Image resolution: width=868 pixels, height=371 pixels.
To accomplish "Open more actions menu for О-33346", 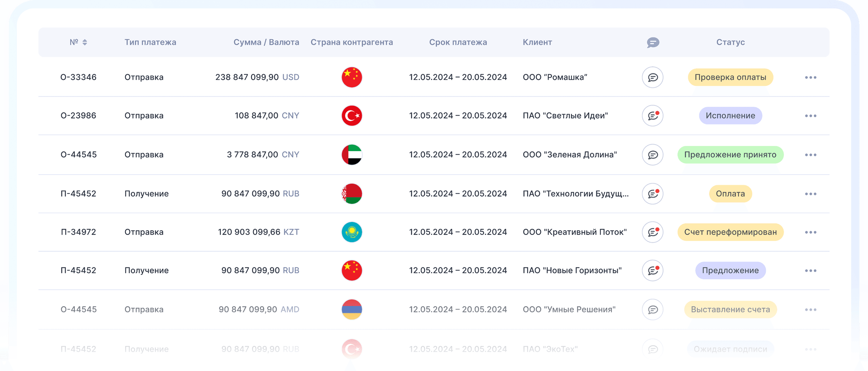I will point(810,77).
